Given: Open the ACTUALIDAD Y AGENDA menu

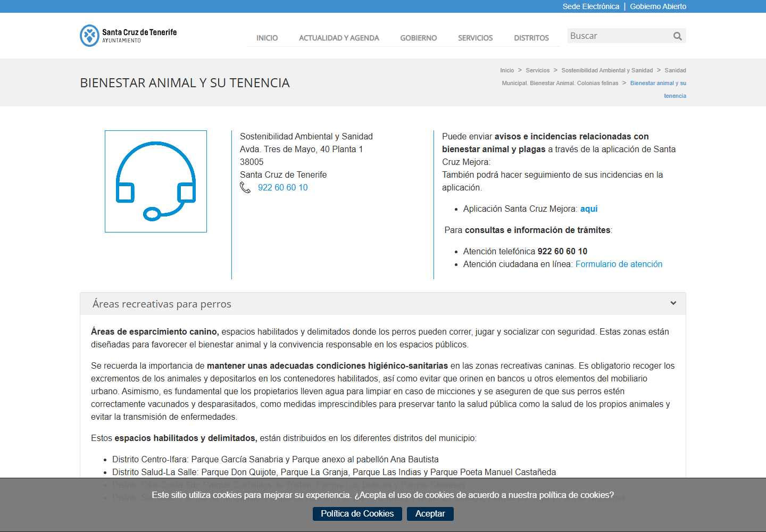Looking at the screenshot, I should (339, 38).
